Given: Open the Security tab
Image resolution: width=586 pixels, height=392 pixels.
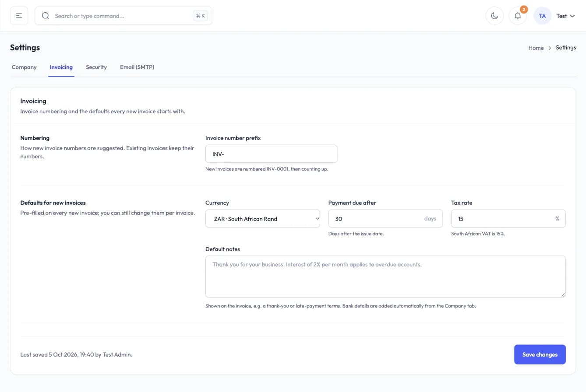Looking at the screenshot, I should (x=96, y=67).
